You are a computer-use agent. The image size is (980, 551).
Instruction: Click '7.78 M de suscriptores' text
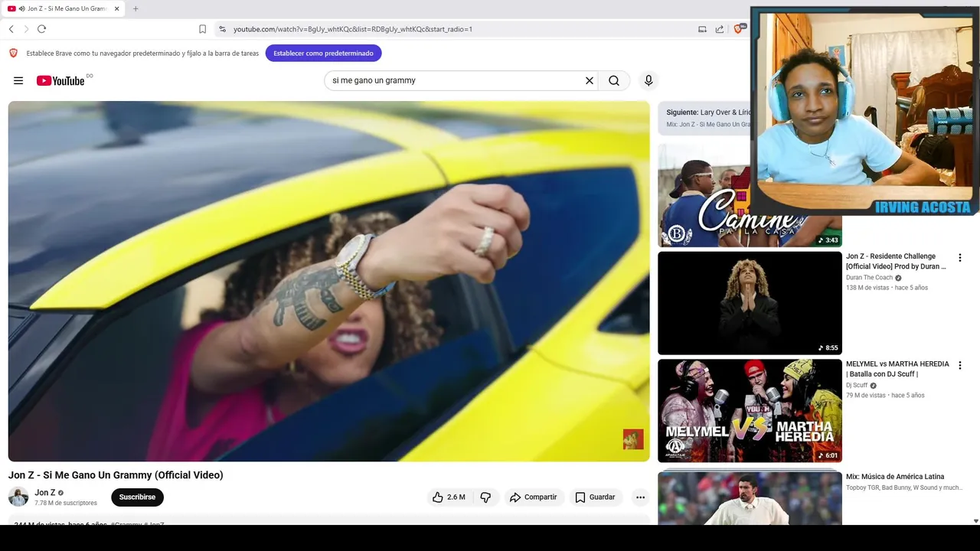[x=66, y=504]
